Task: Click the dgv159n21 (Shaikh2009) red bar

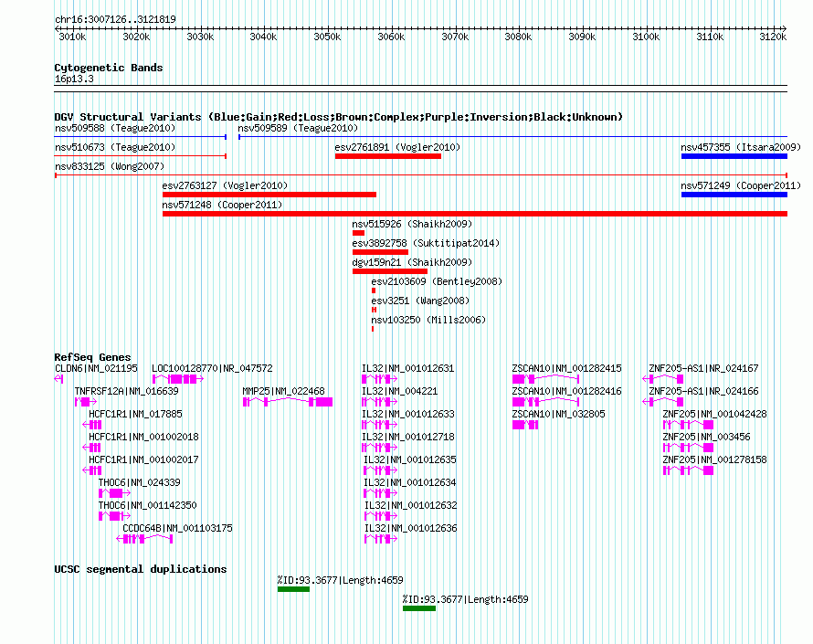Action: pyautogui.click(x=390, y=271)
